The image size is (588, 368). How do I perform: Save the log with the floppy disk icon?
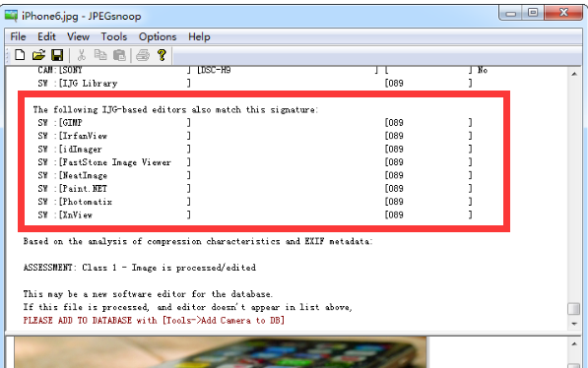pyautogui.click(x=57, y=55)
